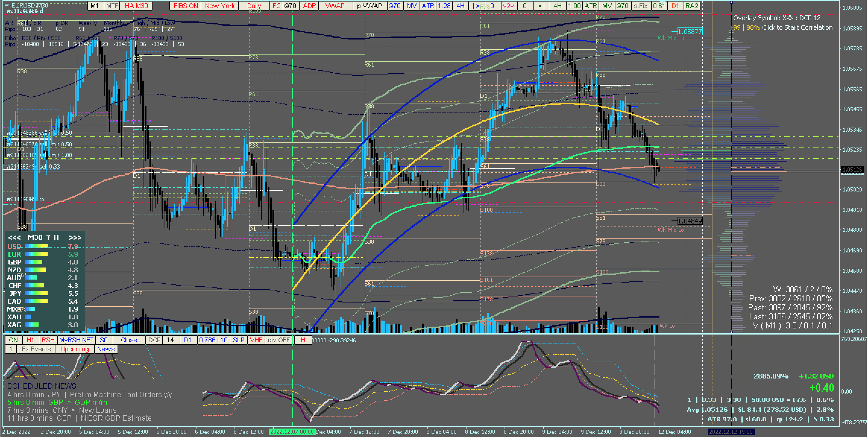This screenshot has width=868, height=437.
Task: Select the New York session button
Action: point(220,6)
